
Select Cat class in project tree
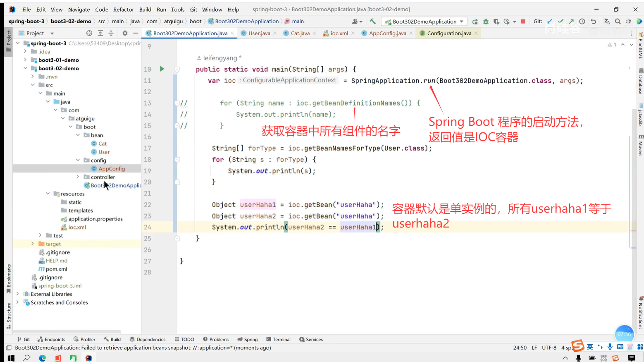click(102, 144)
